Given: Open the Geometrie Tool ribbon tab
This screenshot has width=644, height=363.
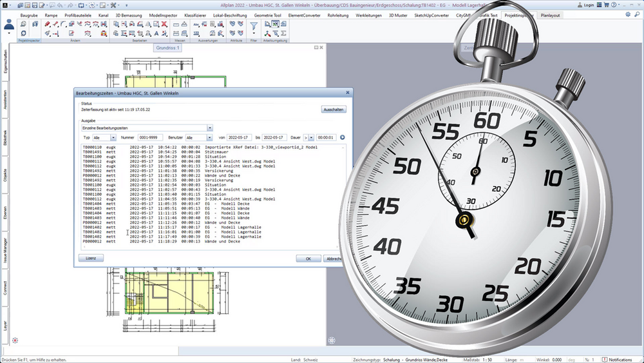Looking at the screenshot, I should click(x=267, y=15).
